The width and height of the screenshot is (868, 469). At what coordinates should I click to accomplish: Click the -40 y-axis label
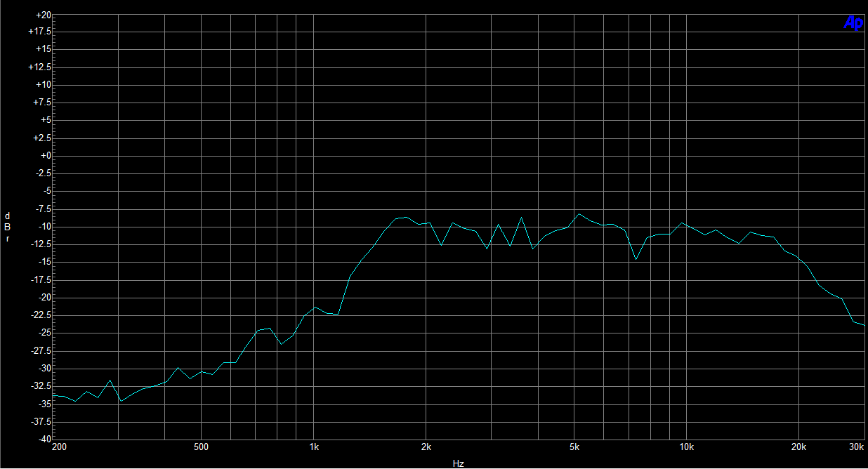(x=44, y=438)
